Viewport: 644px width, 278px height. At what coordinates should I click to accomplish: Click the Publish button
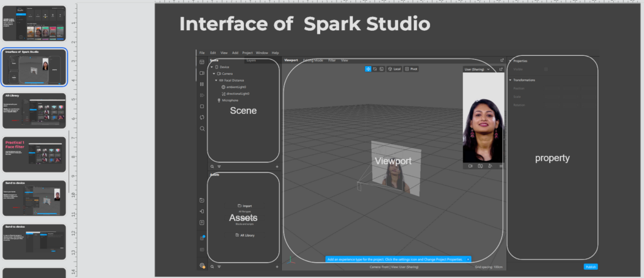[591, 267]
